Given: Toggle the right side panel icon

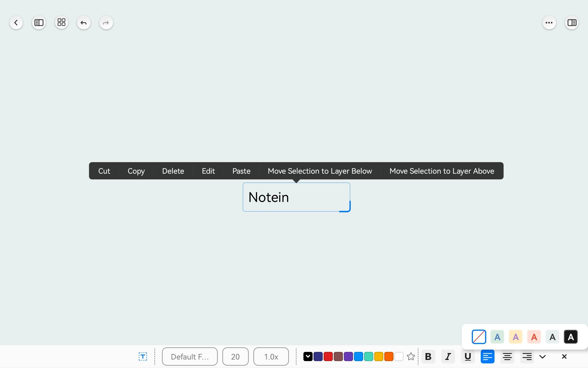Looking at the screenshot, I should click(572, 23).
